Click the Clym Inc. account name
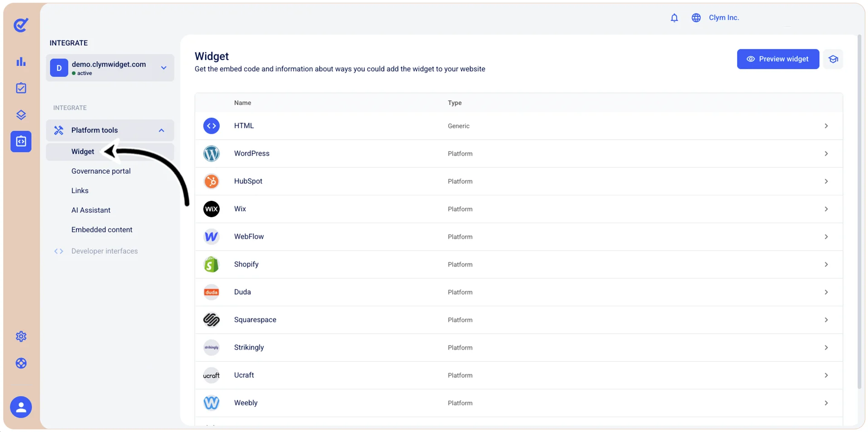Viewport: 868px width, 432px height. coord(724,18)
